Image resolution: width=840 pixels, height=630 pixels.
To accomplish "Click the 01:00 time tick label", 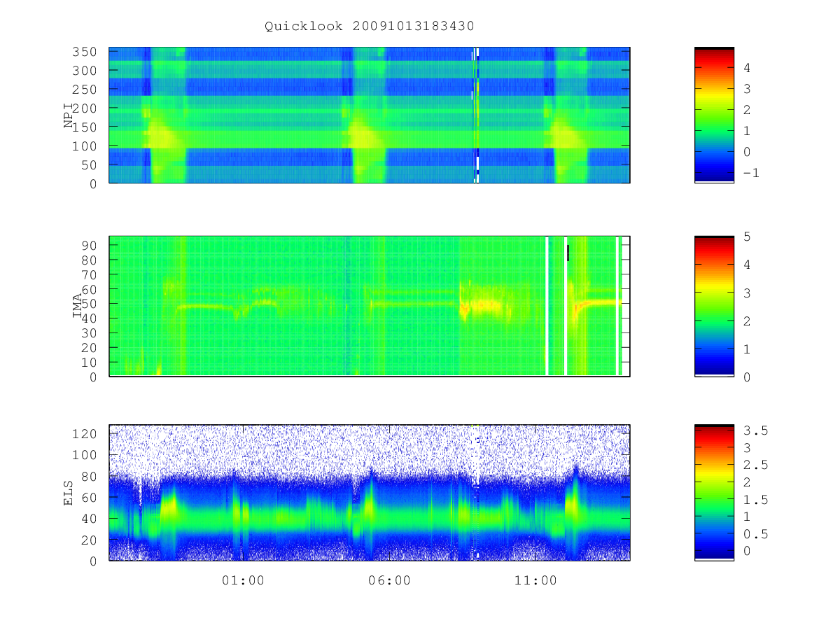I will 243,580.
